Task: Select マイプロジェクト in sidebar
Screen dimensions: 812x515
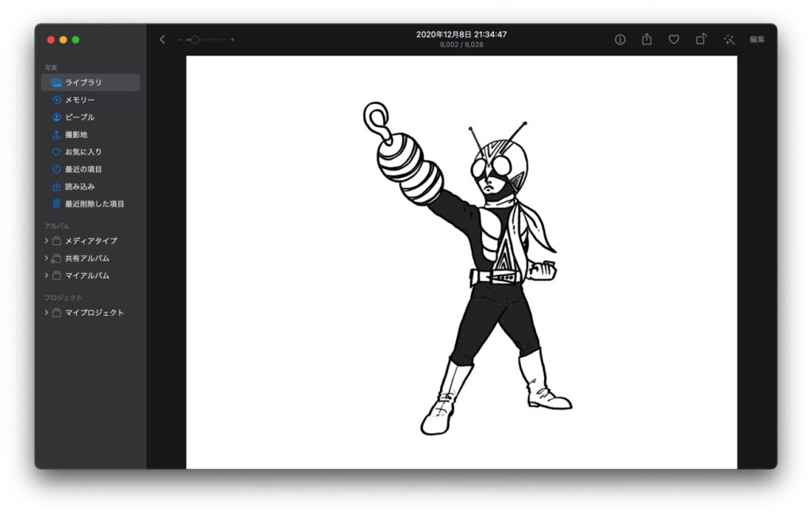Action: [x=90, y=313]
